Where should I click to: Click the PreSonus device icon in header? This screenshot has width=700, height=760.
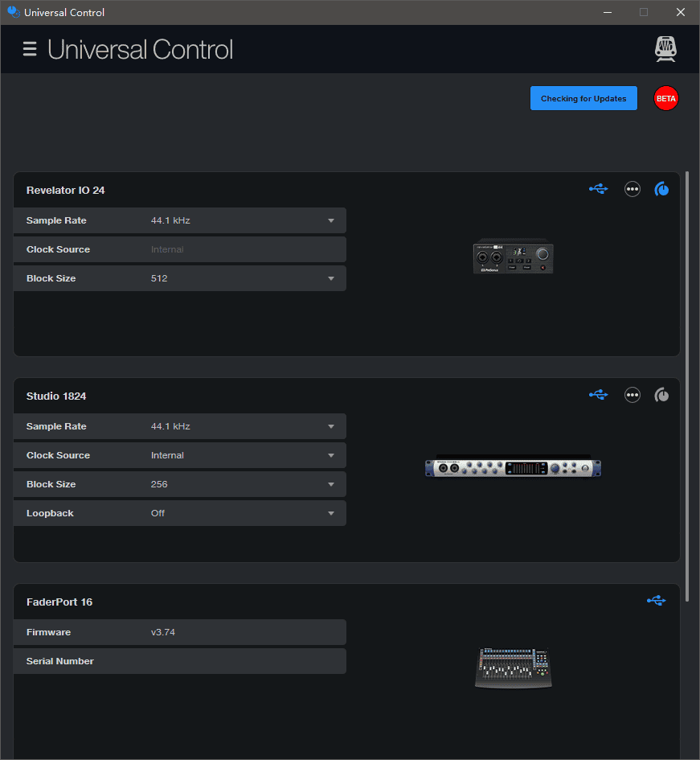tap(665, 49)
